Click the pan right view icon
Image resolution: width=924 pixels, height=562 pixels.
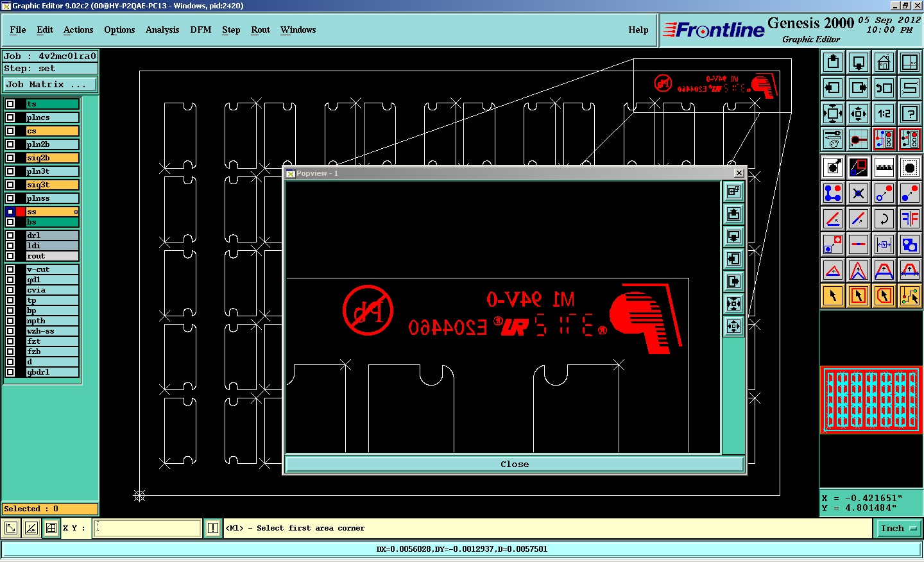click(859, 88)
